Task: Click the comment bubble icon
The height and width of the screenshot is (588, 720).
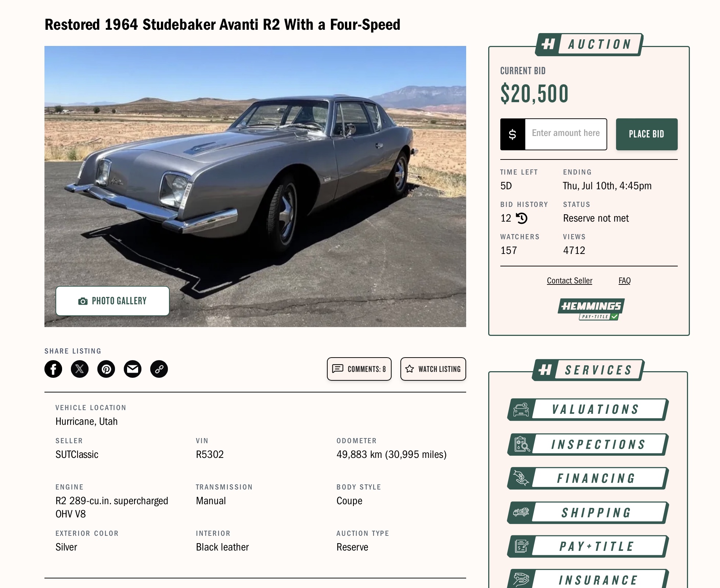Action: tap(338, 369)
